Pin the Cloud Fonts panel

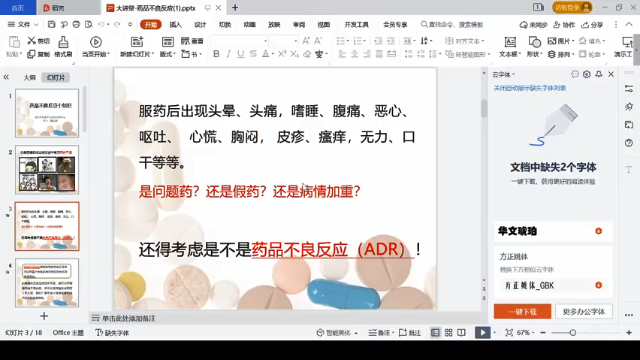(x=599, y=74)
